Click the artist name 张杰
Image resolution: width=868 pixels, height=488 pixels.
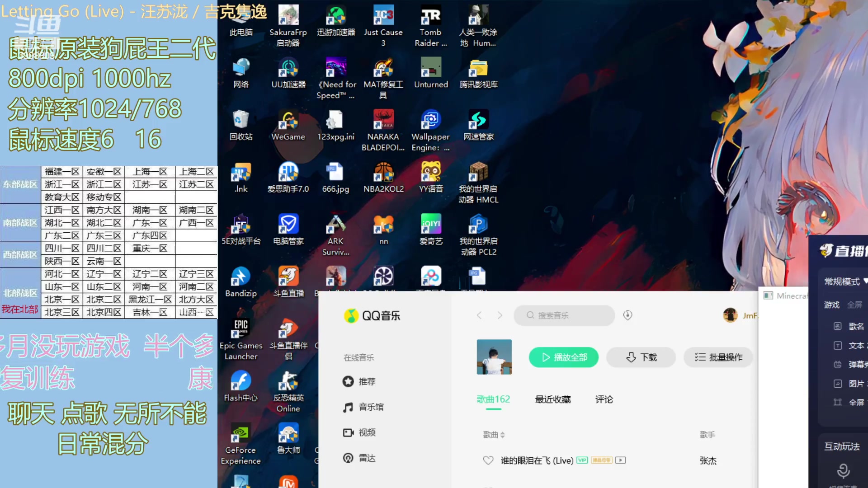click(708, 460)
